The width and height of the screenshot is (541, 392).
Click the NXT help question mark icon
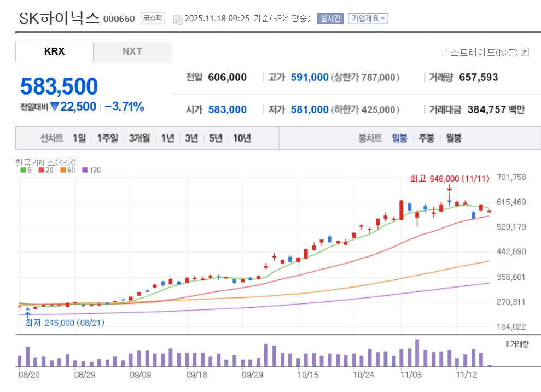coord(525,52)
